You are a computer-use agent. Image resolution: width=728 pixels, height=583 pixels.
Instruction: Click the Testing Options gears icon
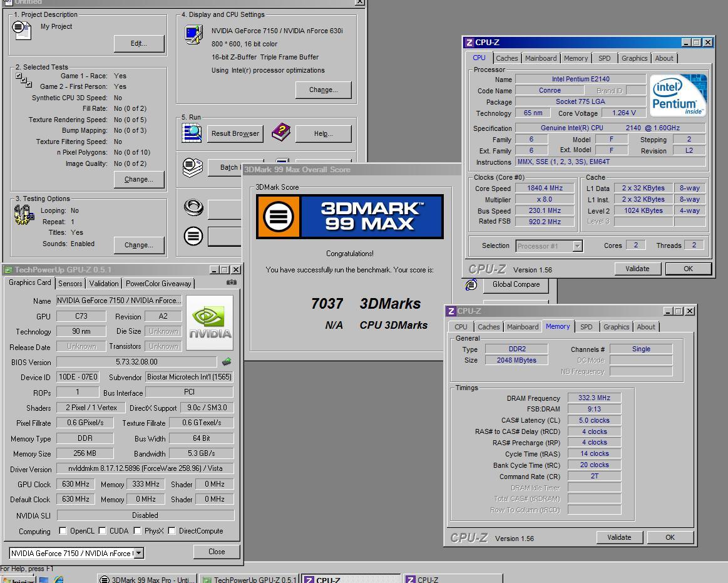coord(24,215)
